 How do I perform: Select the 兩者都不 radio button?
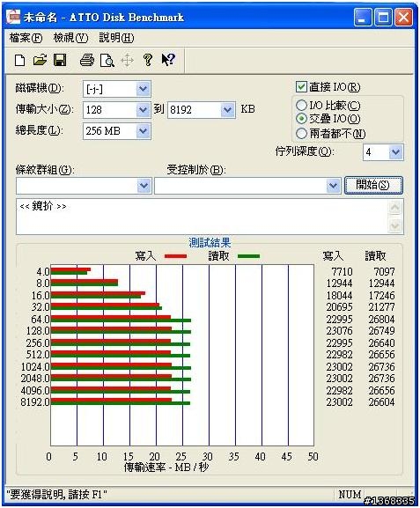point(301,133)
